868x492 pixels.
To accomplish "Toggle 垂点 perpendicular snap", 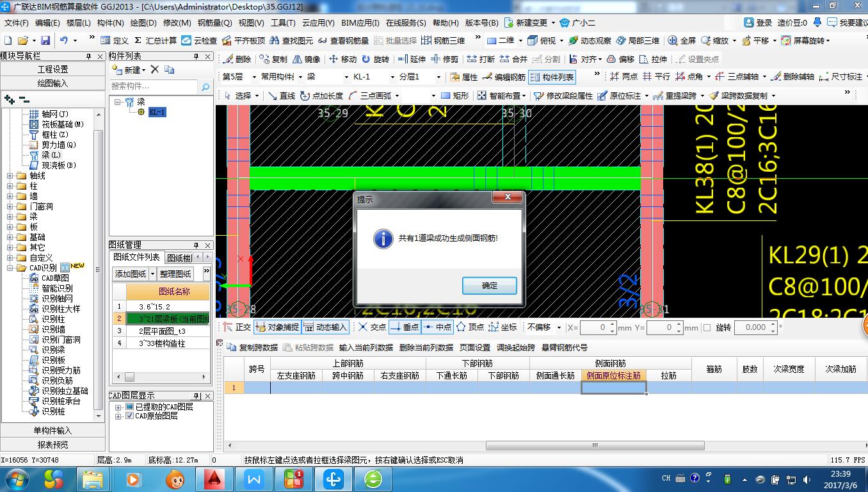I will [x=404, y=327].
